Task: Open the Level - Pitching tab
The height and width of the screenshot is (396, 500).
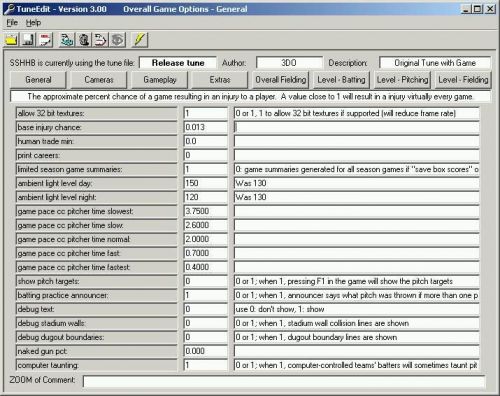Action: [x=402, y=80]
